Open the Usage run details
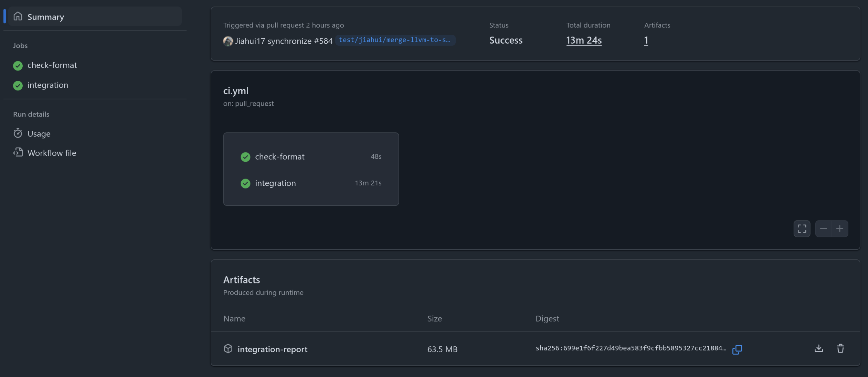The image size is (868, 377). coord(39,133)
